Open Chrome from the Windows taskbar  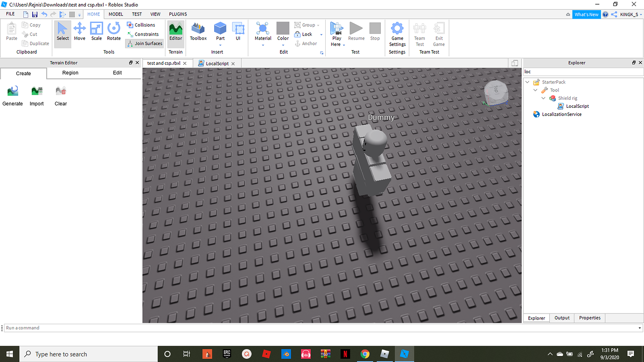pyautogui.click(x=365, y=354)
